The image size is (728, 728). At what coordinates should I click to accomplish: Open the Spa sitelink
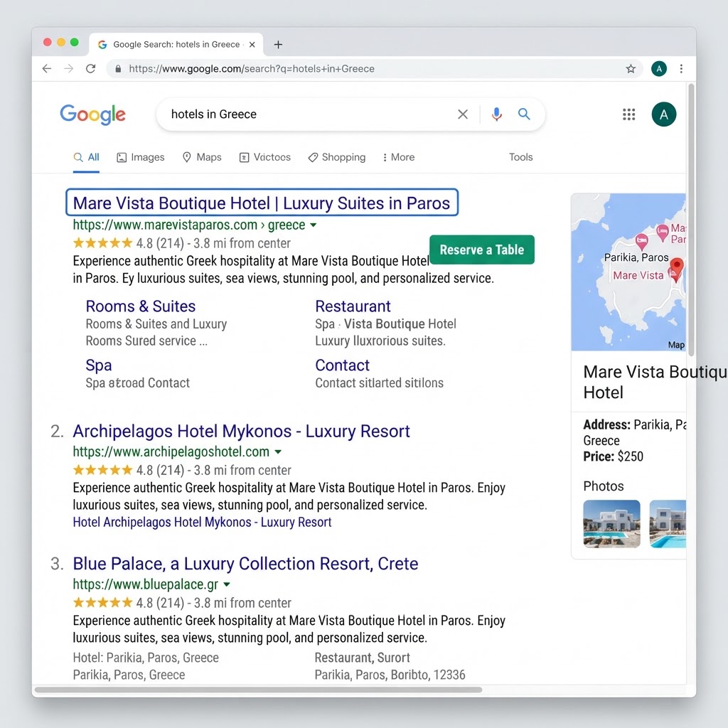(98, 365)
